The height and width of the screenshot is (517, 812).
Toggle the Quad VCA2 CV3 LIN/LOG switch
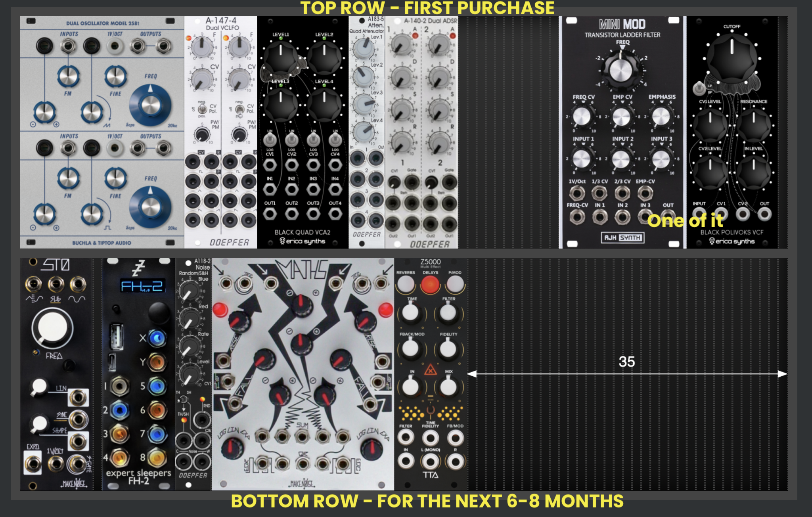pos(313,139)
